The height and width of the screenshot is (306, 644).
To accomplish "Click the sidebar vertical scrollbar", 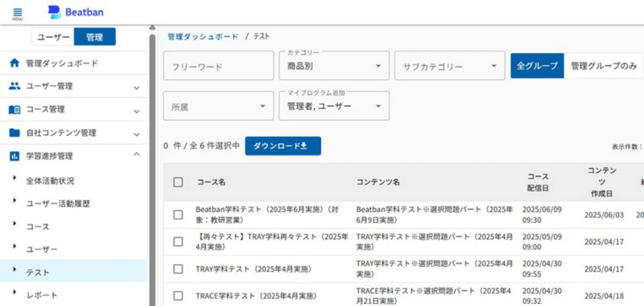I will 152,170.
